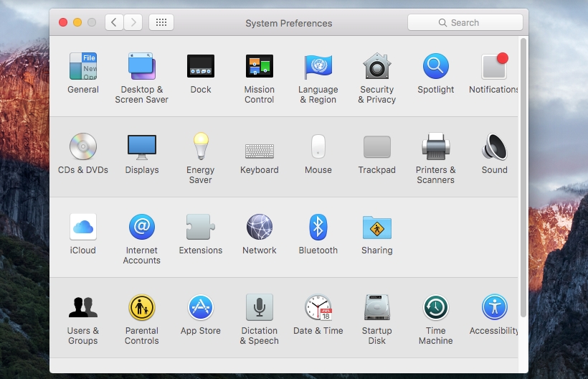Open the Keyboard preferences icon
Viewport: 588px width, 379px height.
tap(259, 151)
